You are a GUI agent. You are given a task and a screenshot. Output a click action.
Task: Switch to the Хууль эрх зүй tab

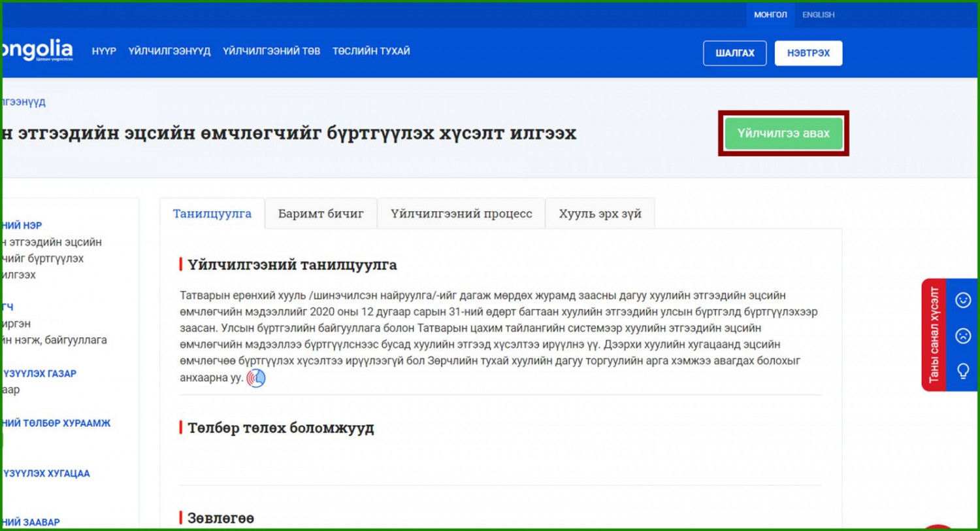(x=600, y=214)
